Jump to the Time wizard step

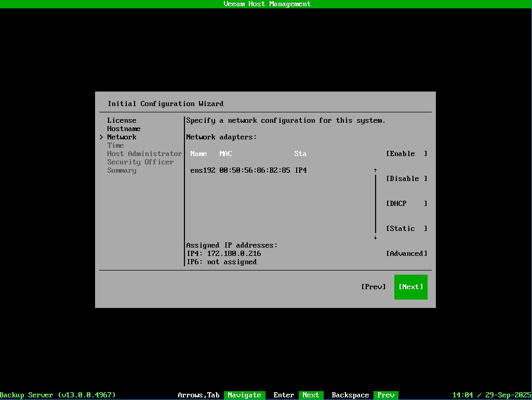[x=115, y=146]
